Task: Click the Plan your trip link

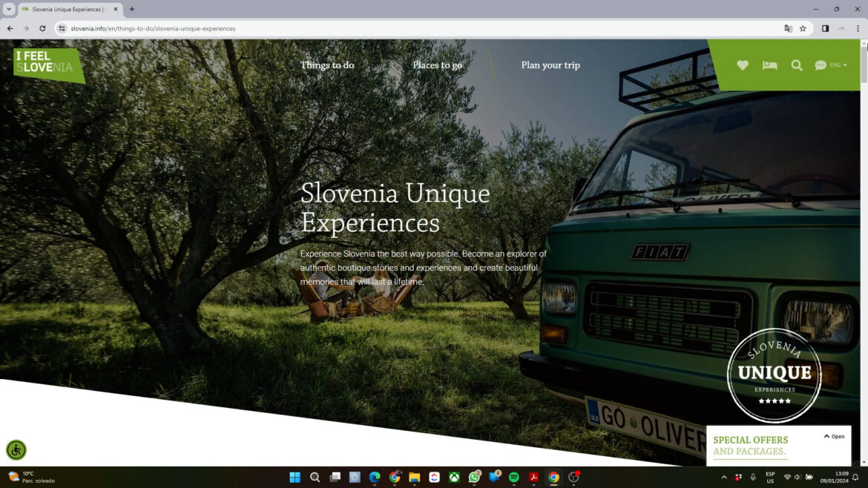Action: click(x=550, y=65)
